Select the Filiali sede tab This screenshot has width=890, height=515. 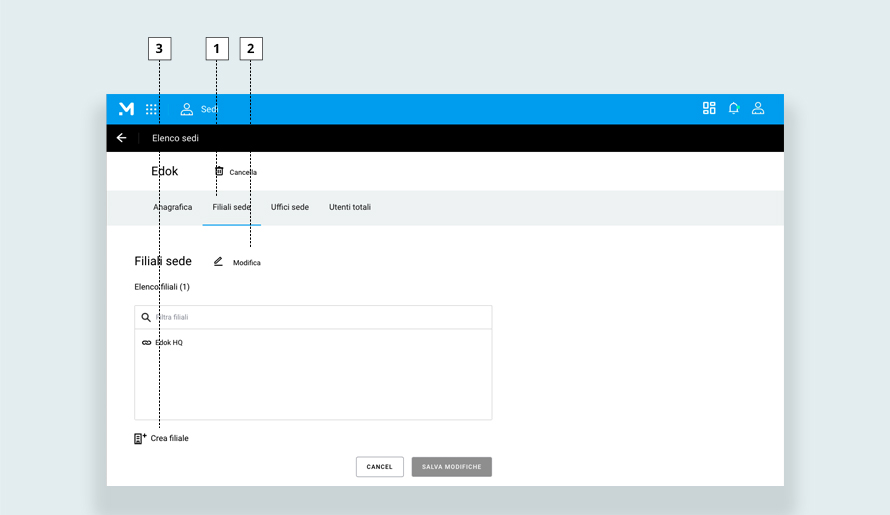pos(232,207)
